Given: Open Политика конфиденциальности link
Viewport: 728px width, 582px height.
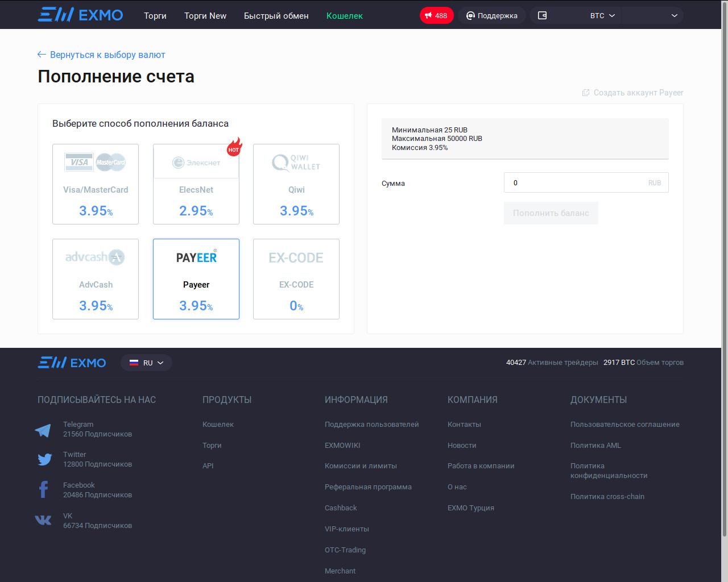Looking at the screenshot, I should [609, 471].
